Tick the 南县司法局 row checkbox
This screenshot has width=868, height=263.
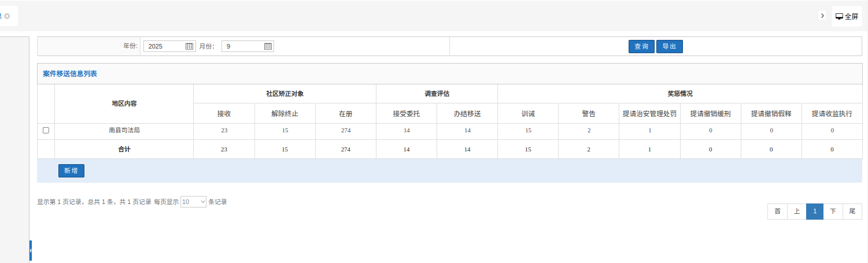coord(46,131)
